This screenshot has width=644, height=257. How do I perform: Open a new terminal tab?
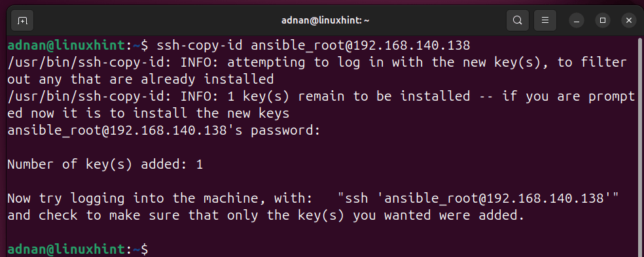pyautogui.click(x=22, y=20)
